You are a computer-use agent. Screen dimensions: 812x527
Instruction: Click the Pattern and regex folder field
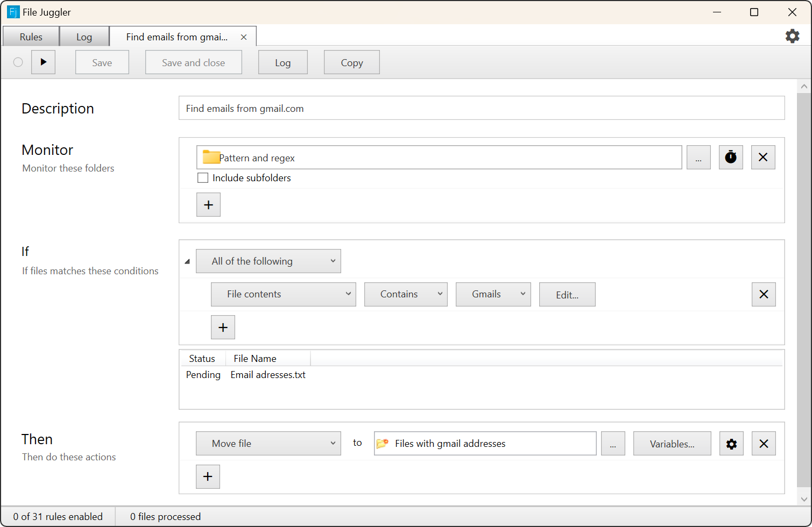pyautogui.click(x=439, y=158)
